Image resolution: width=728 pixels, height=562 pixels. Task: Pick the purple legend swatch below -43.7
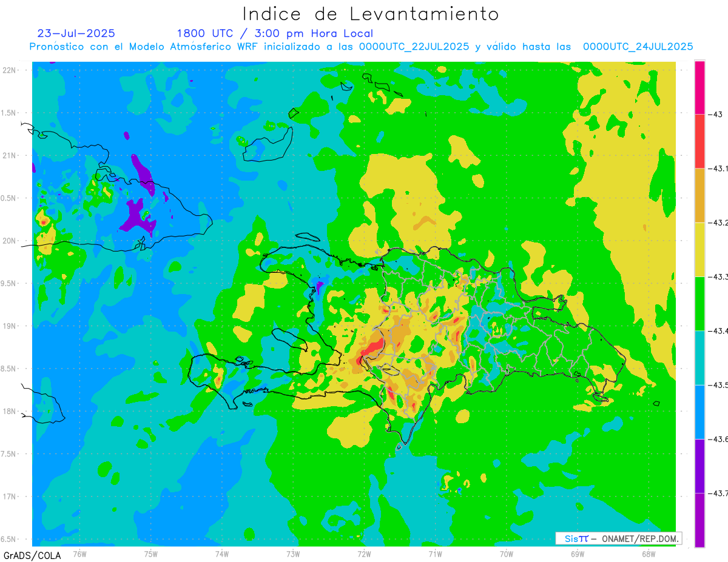699,520
